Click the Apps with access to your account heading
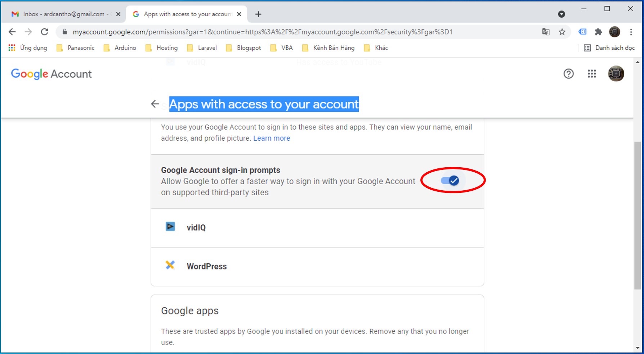This screenshot has height=354, width=644. point(264,104)
